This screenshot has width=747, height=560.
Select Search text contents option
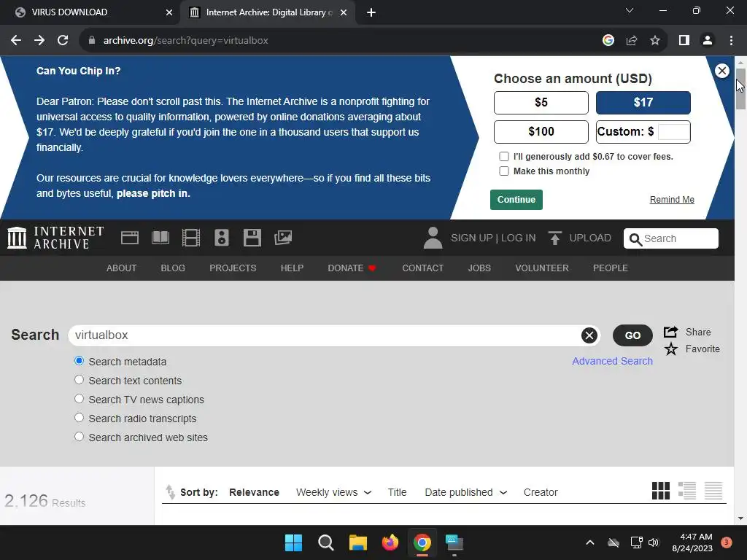click(x=79, y=380)
